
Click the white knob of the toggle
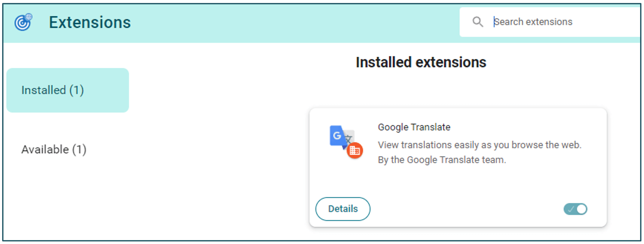pyautogui.click(x=581, y=209)
